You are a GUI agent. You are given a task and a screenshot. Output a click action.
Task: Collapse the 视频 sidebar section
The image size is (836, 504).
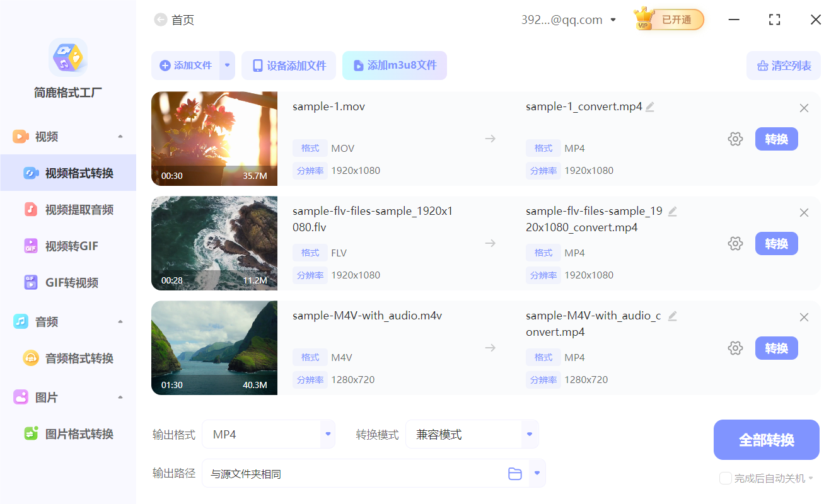coord(120,137)
